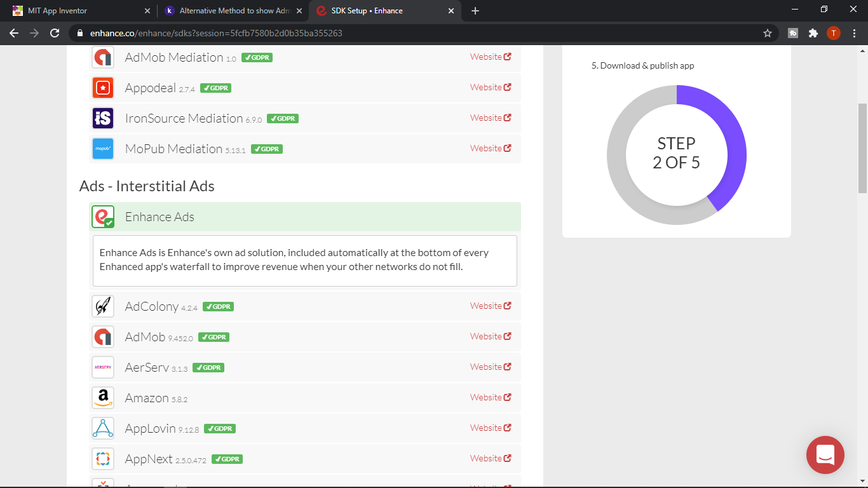Select the AppNext 2.5.0.472 SDK name

tap(166, 459)
